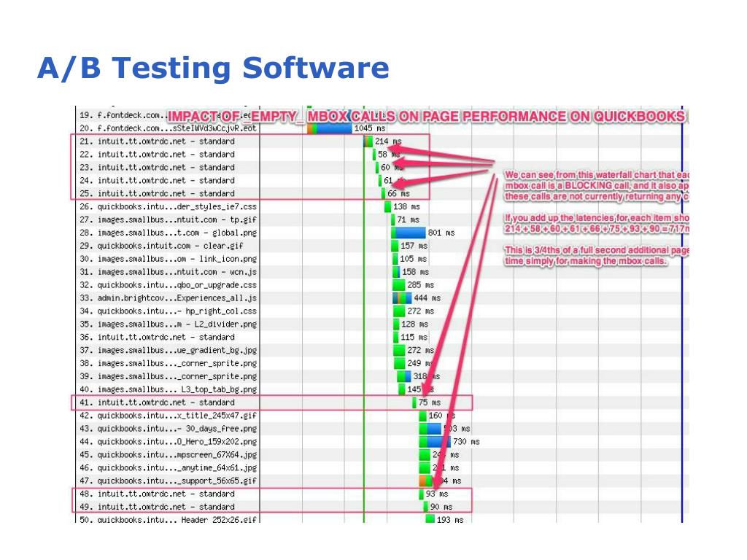Click the "A/B Testing Software" slide title
The image size is (747, 560).
tap(213, 68)
